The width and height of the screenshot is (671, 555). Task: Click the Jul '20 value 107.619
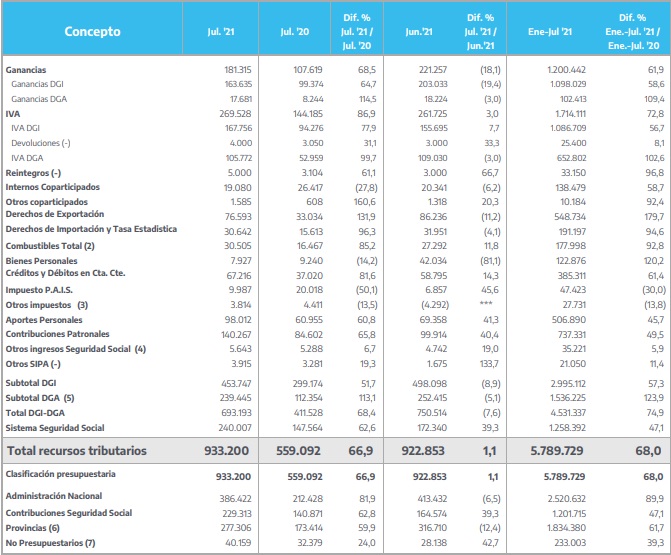coord(308,70)
